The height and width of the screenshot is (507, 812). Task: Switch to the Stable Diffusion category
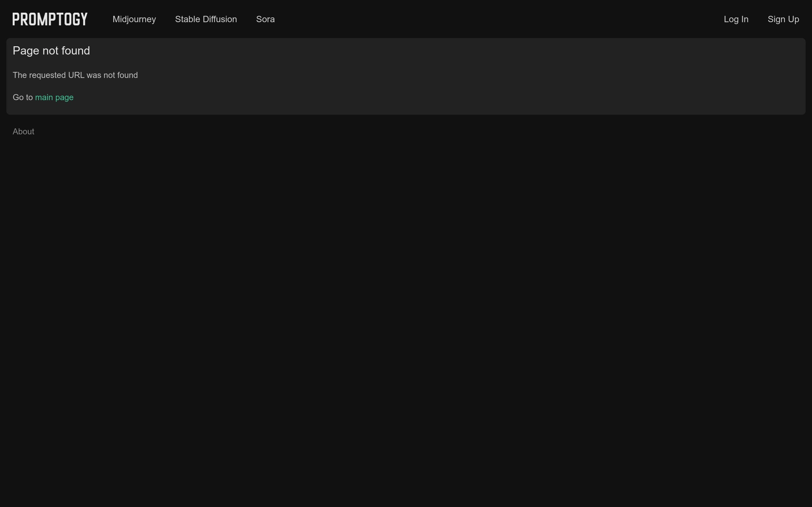coord(206,19)
